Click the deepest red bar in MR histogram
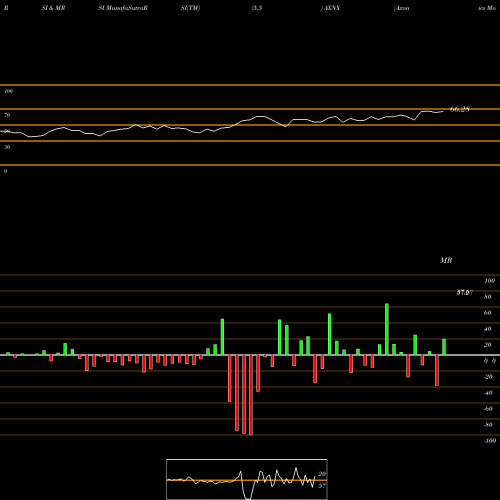This screenshot has width=500, height=500. point(251,395)
